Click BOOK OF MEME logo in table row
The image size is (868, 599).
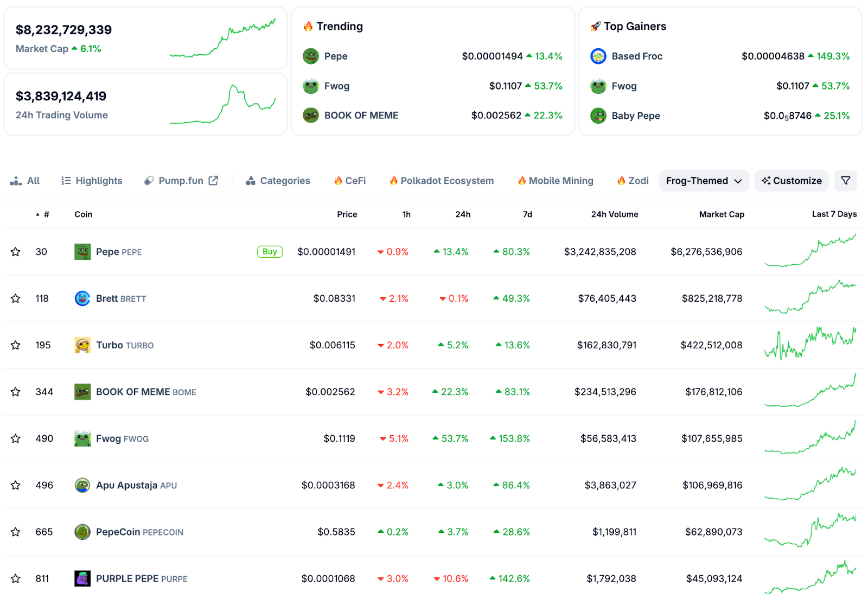coord(82,392)
